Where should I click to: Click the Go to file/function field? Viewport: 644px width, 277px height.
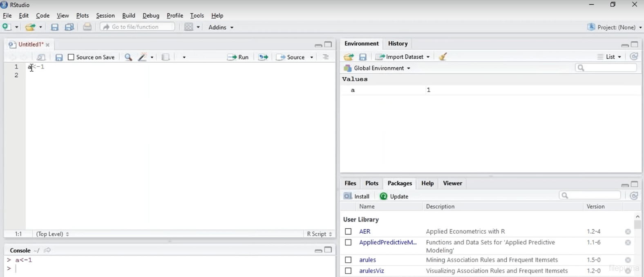pyautogui.click(x=137, y=27)
